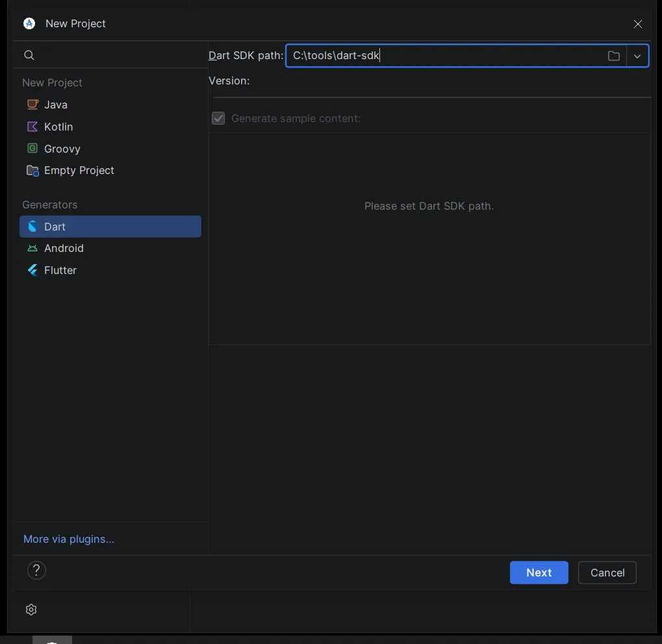The height and width of the screenshot is (644, 662).
Task: Cancel the New Project dialog
Action: (607, 573)
